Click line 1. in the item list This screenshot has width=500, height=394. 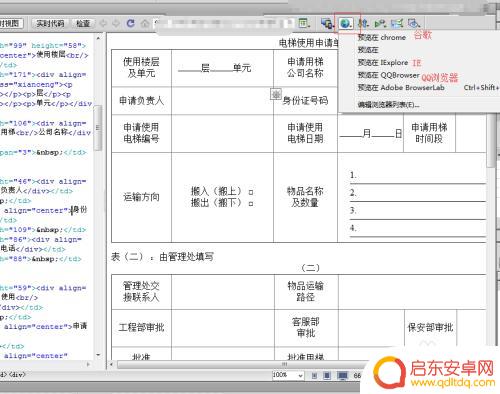click(x=417, y=176)
